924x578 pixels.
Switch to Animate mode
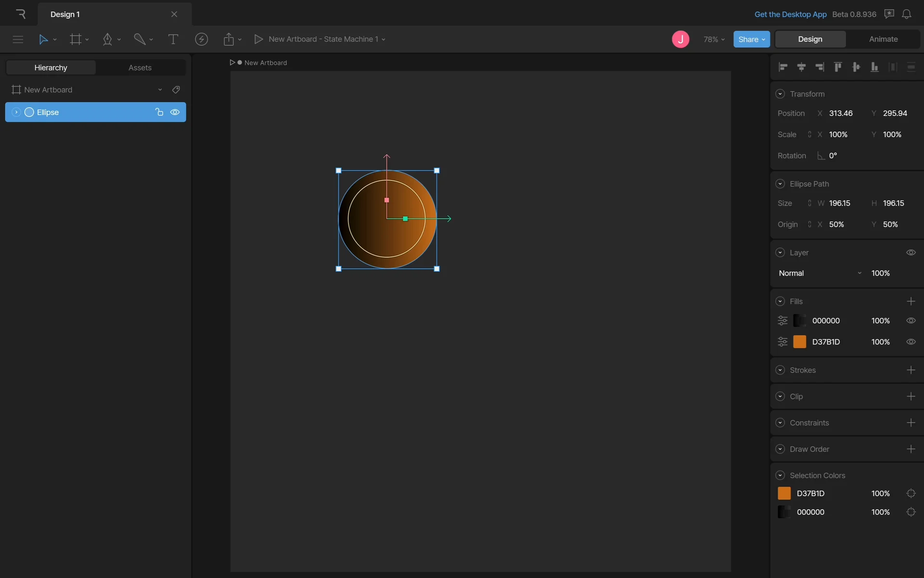pyautogui.click(x=883, y=39)
